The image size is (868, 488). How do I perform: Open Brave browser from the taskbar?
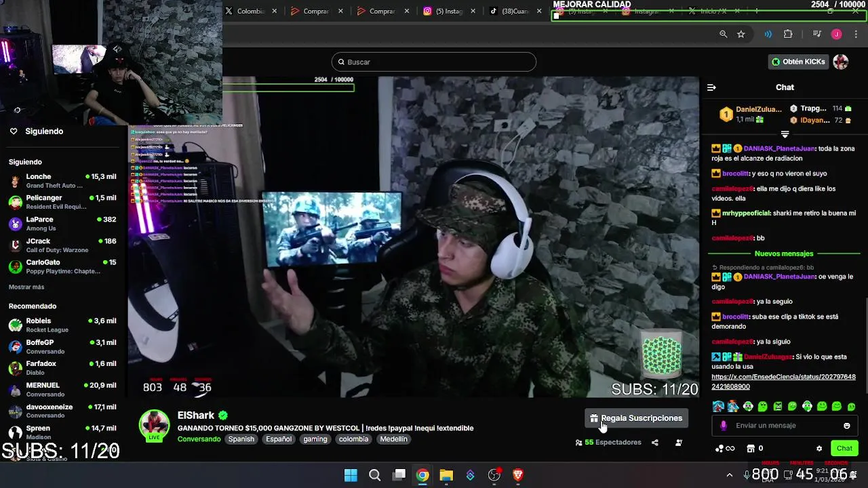tap(518, 475)
